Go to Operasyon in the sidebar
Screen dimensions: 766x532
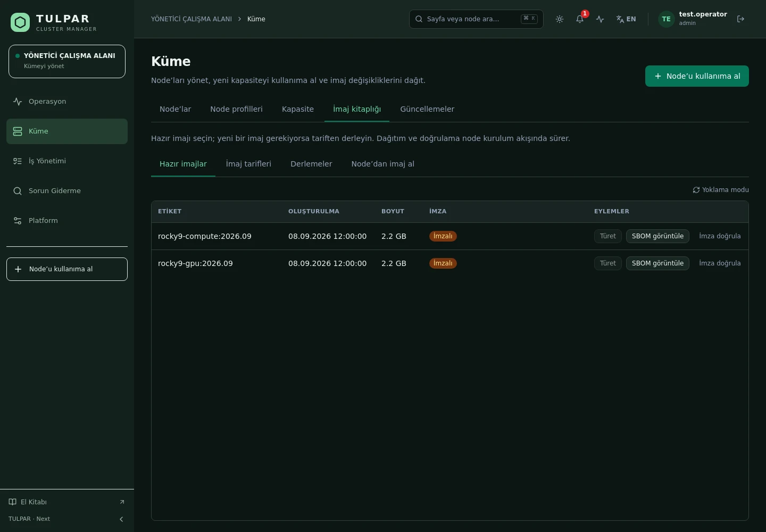coord(67,102)
